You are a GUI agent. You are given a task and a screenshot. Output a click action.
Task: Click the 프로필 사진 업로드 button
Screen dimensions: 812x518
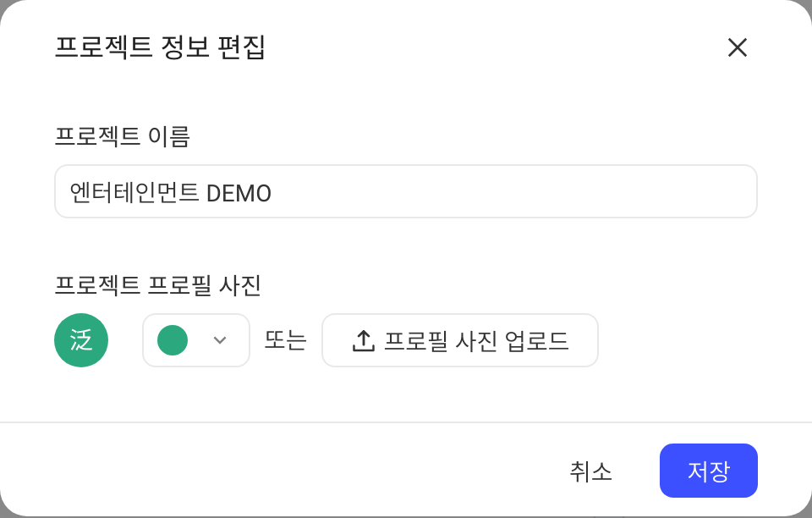[x=460, y=340]
